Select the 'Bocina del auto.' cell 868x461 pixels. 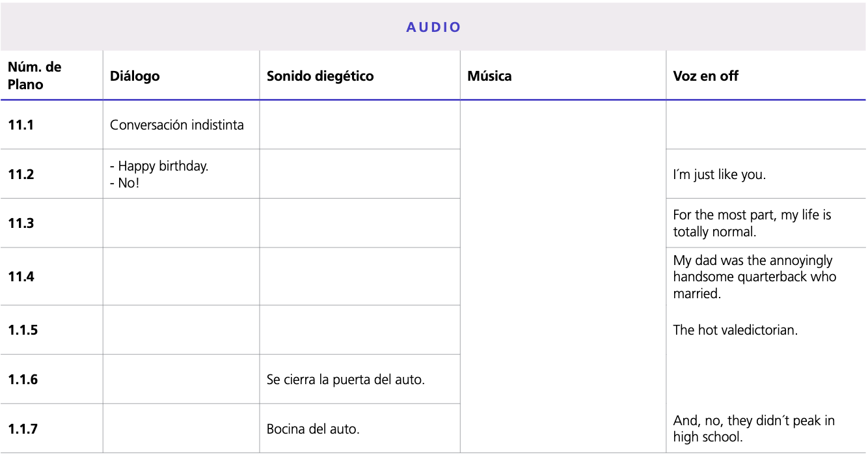click(313, 429)
